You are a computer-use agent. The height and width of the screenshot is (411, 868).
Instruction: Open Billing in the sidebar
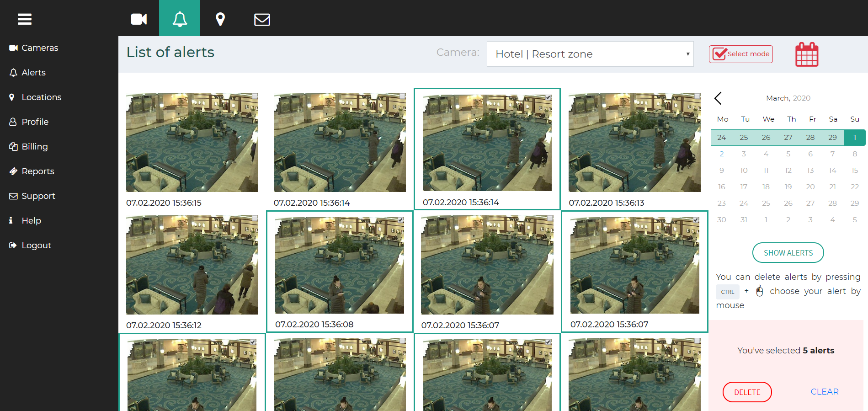click(28, 146)
